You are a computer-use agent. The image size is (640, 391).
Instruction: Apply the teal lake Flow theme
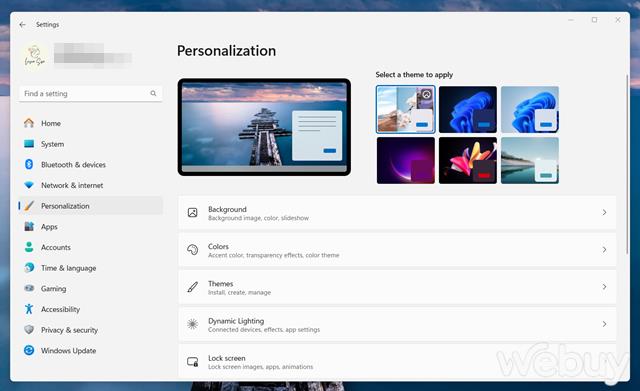click(x=530, y=160)
